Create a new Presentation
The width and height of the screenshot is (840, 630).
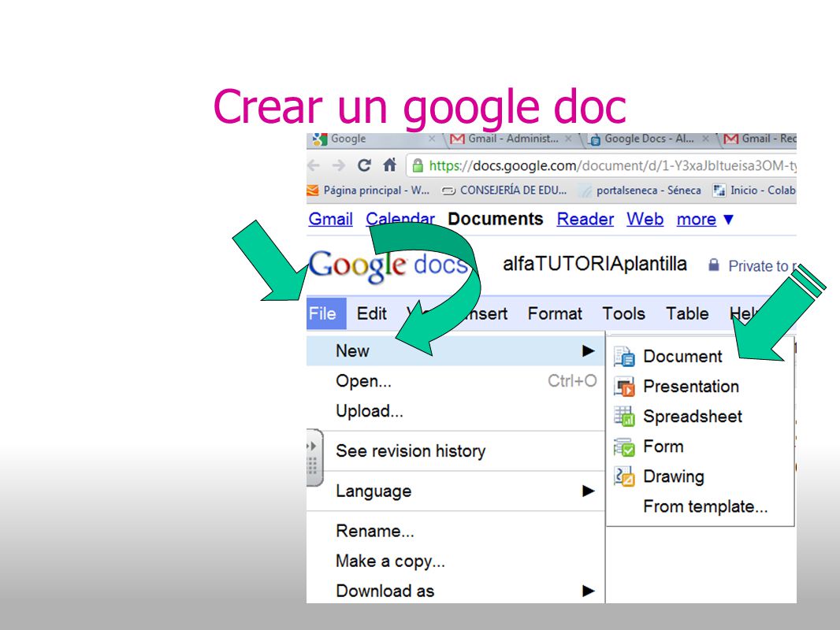pos(701,387)
